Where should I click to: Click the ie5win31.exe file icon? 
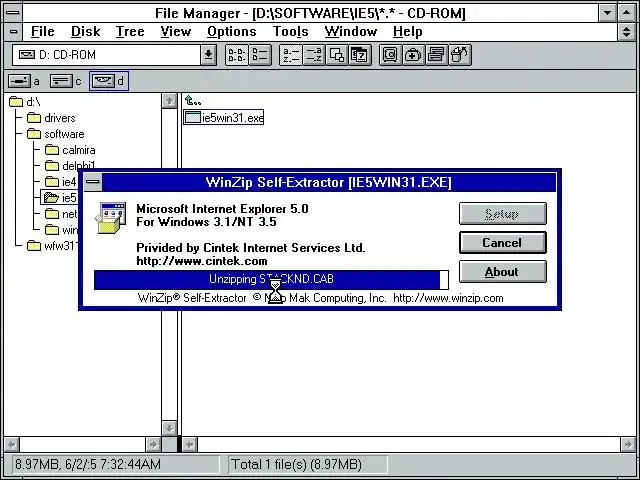[x=193, y=118]
